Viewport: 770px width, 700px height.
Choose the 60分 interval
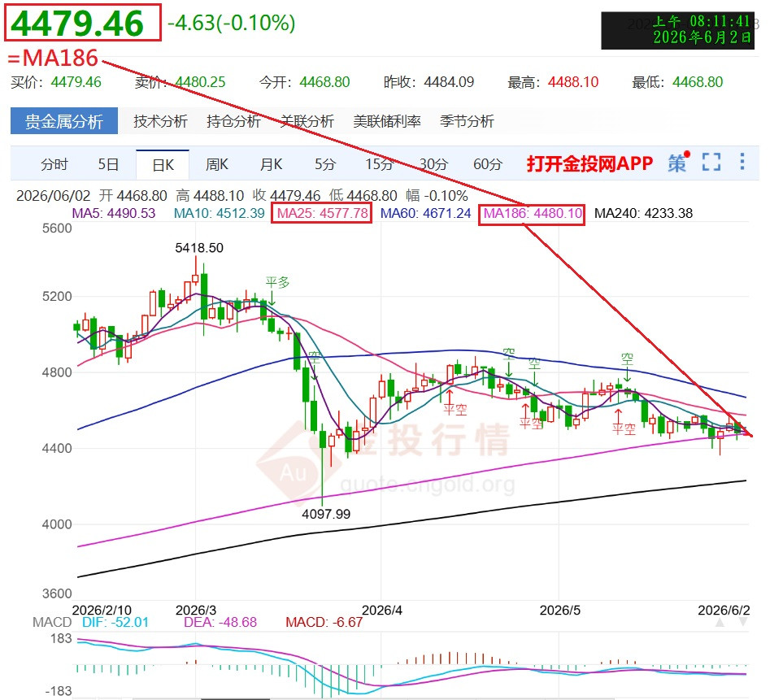[x=488, y=164]
